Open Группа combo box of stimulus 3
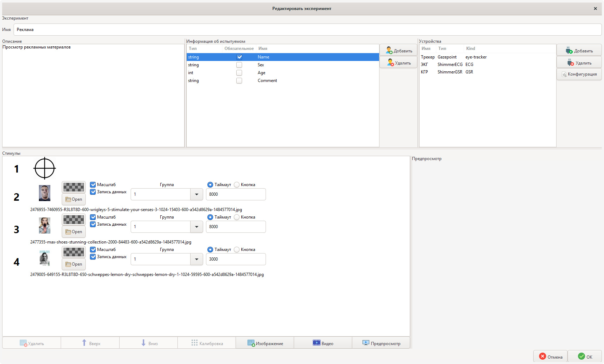Viewport: 604px width, 364px height. point(197,227)
